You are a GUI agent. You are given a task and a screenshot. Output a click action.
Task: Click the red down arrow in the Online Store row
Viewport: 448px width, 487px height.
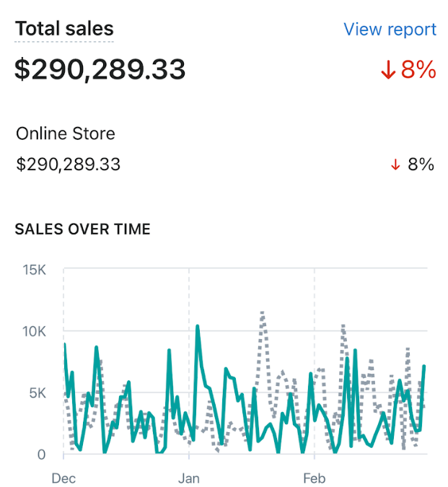click(x=395, y=164)
